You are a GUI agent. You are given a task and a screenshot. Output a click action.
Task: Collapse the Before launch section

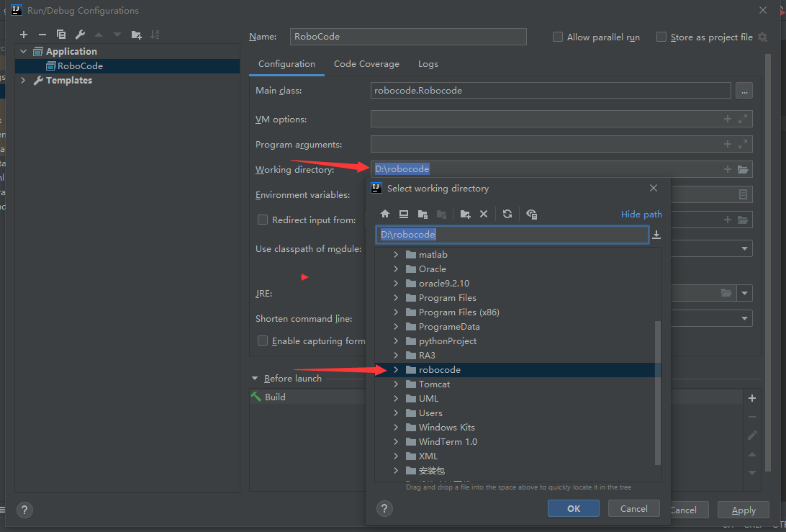click(255, 379)
